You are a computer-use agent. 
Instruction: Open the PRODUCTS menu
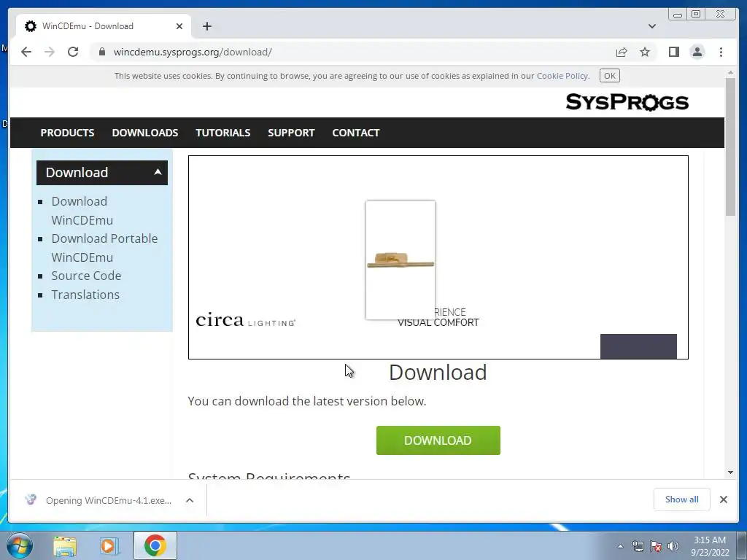click(67, 133)
